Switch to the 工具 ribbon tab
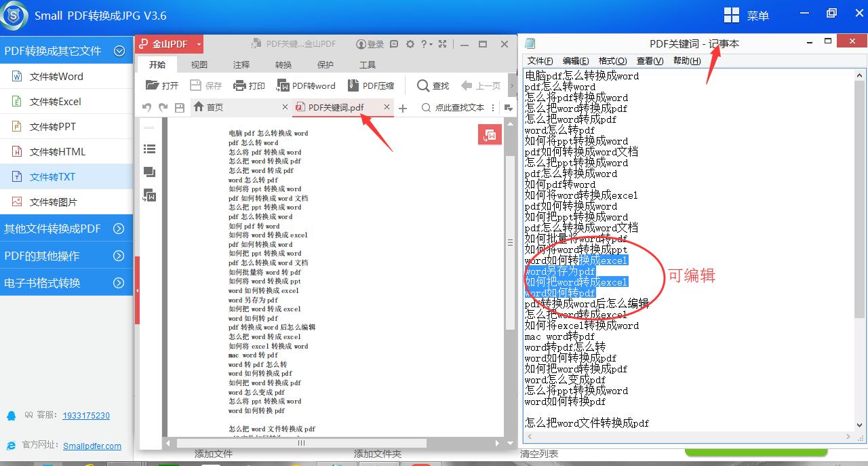 click(368, 64)
